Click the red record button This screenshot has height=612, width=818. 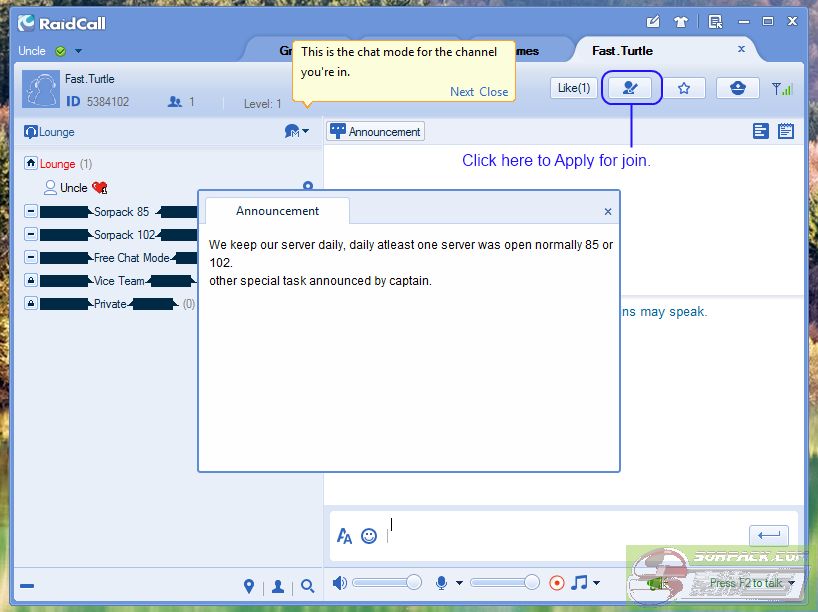[x=557, y=583]
